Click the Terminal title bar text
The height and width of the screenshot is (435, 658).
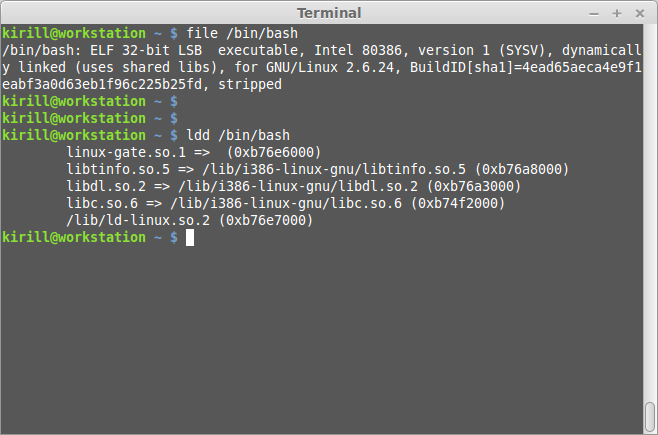(x=328, y=13)
